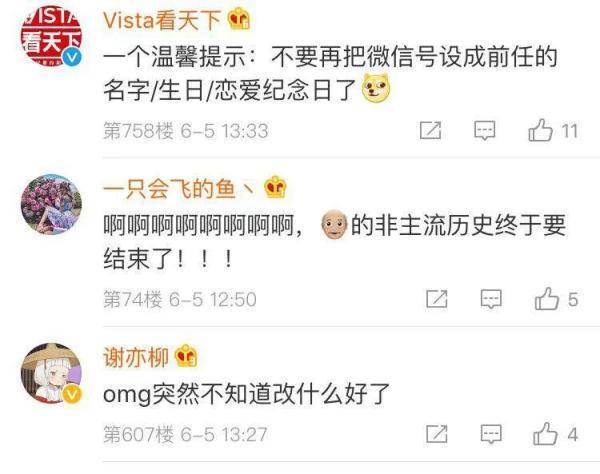Tap crown badge beside 谢亦柳
Image resolution: width=600 pixels, height=474 pixels.
coord(186,355)
